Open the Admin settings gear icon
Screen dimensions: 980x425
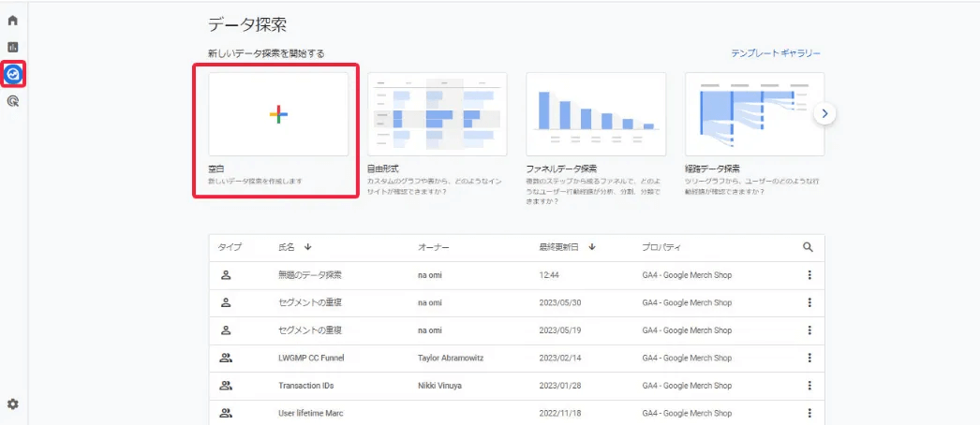pyautogui.click(x=13, y=403)
